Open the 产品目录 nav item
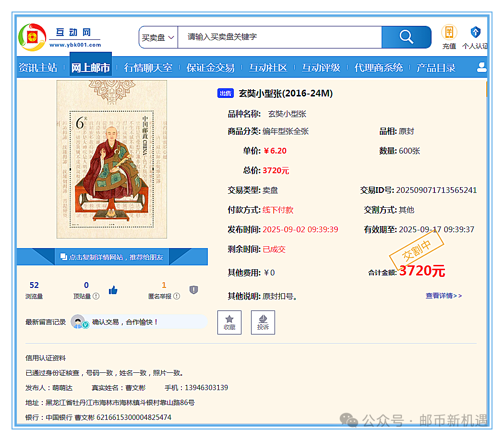 pyautogui.click(x=436, y=68)
